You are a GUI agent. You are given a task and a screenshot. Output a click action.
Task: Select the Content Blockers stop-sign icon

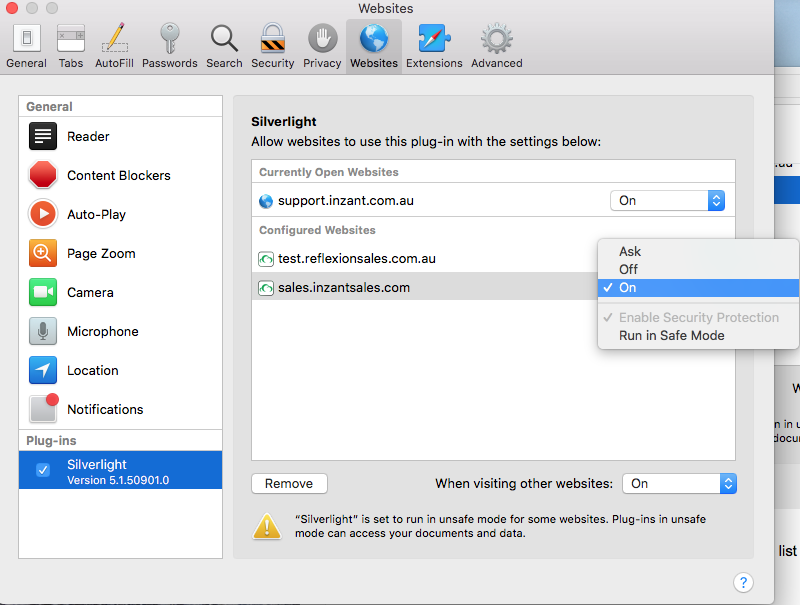click(43, 175)
